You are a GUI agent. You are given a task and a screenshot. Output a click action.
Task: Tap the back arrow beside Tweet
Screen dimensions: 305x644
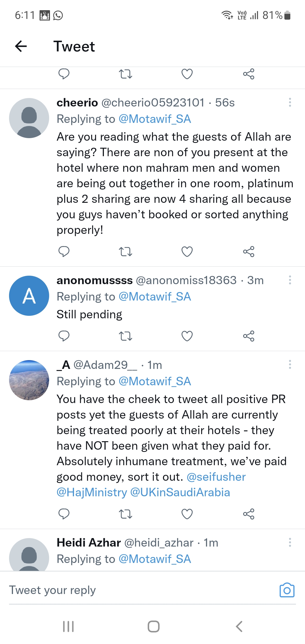(x=21, y=46)
